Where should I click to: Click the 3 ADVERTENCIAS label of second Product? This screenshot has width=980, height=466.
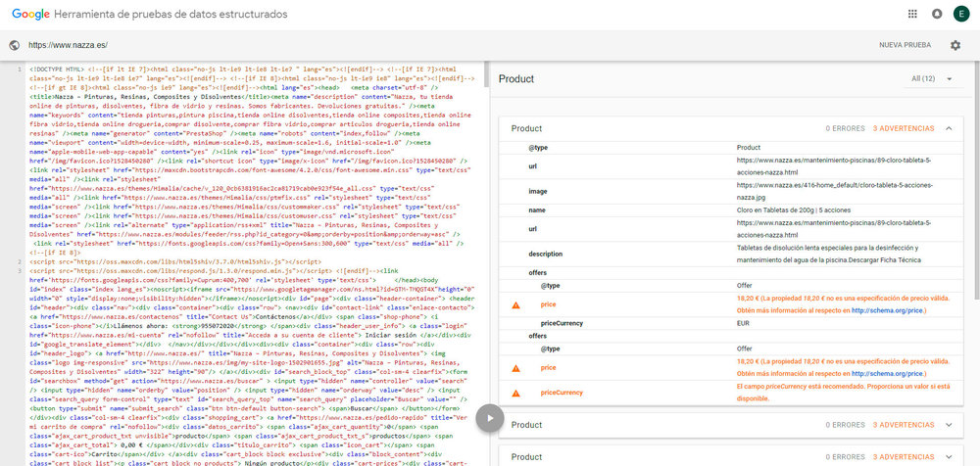click(904, 425)
